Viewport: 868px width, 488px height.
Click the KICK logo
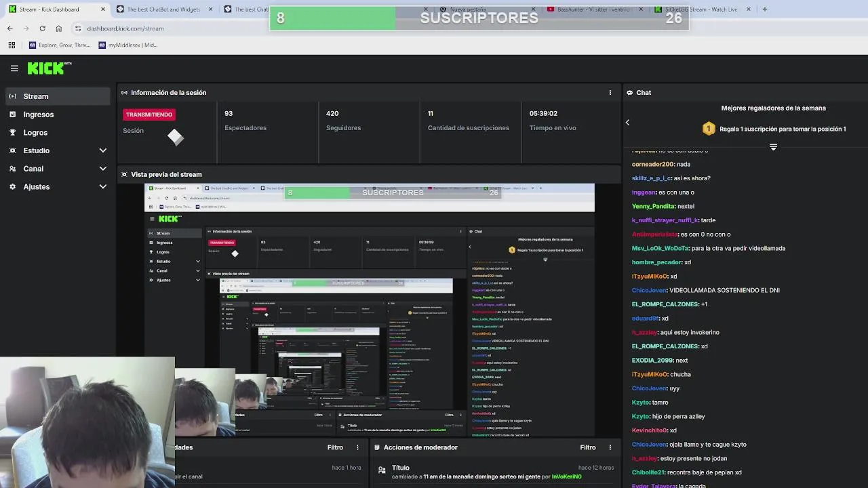click(50, 68)
